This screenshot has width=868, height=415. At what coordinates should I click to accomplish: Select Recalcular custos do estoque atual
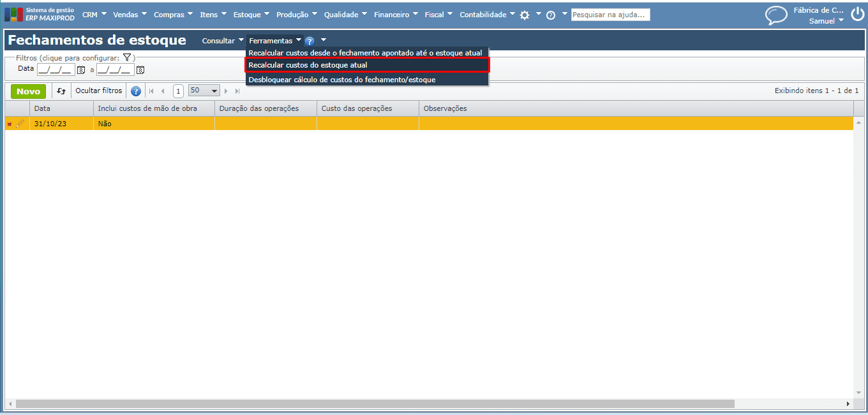coord(367,65)
